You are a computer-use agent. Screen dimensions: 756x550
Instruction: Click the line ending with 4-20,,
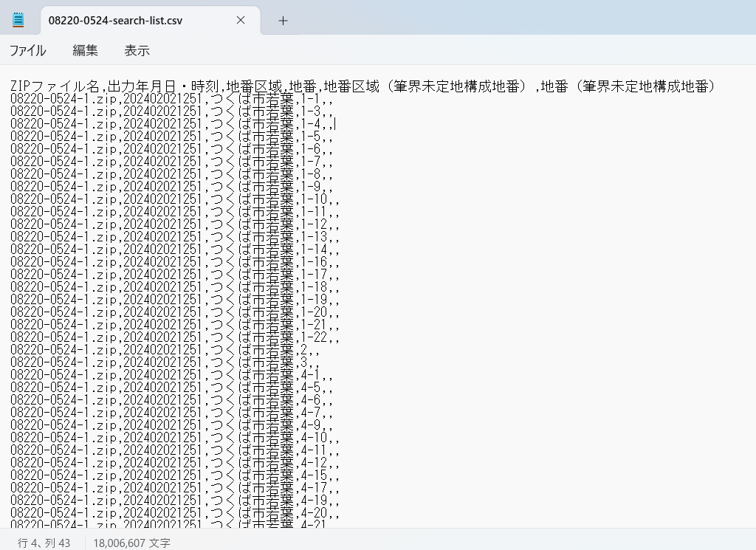pyautogui.click(x=175, y=512)
